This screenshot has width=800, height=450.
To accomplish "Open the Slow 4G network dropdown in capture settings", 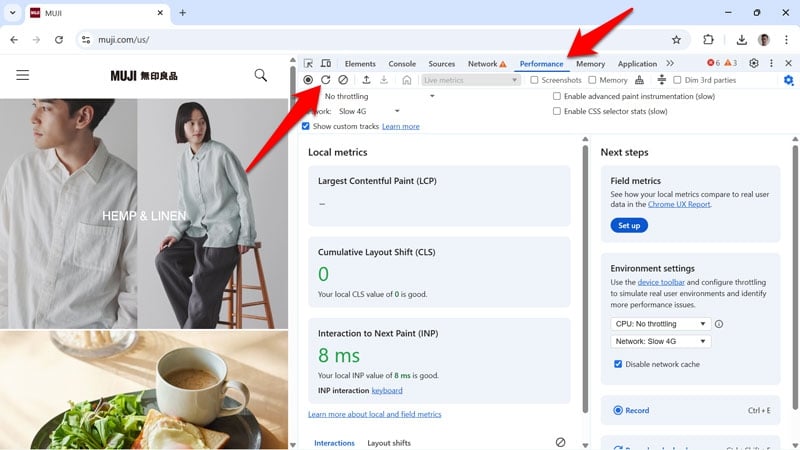I will (368, 111).
